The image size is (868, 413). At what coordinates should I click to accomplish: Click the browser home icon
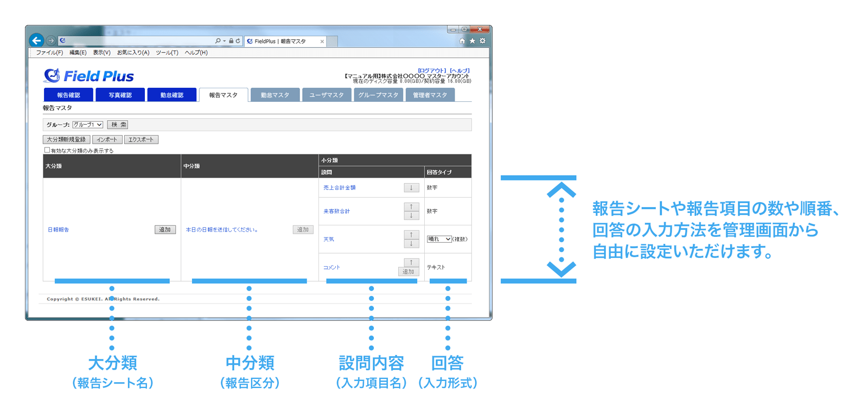[462, 41]
